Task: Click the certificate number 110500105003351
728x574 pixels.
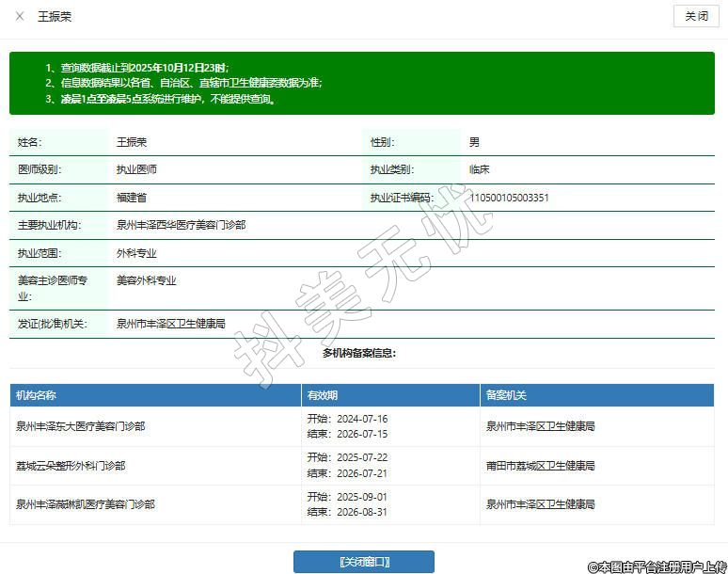Action: (509, 198)
